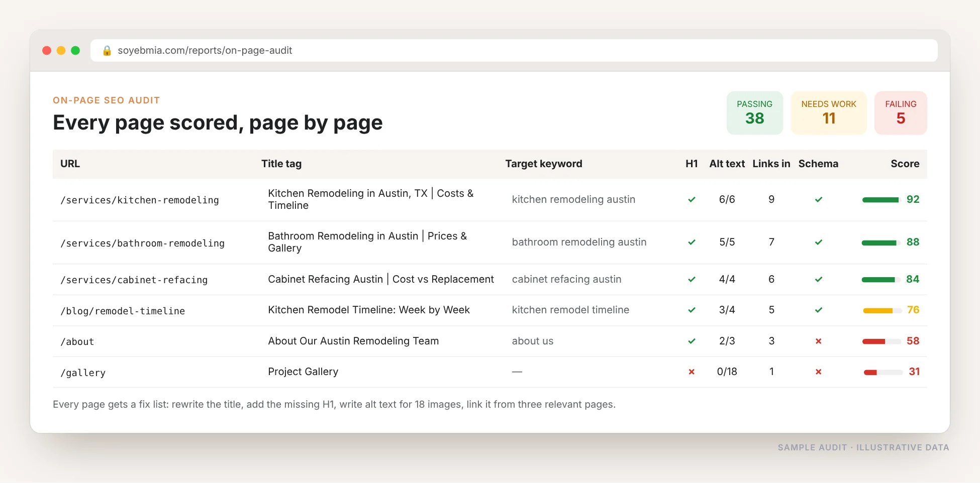Click the H1 checkmark for /blog/remodel-timeline

(x=692, y=310)
